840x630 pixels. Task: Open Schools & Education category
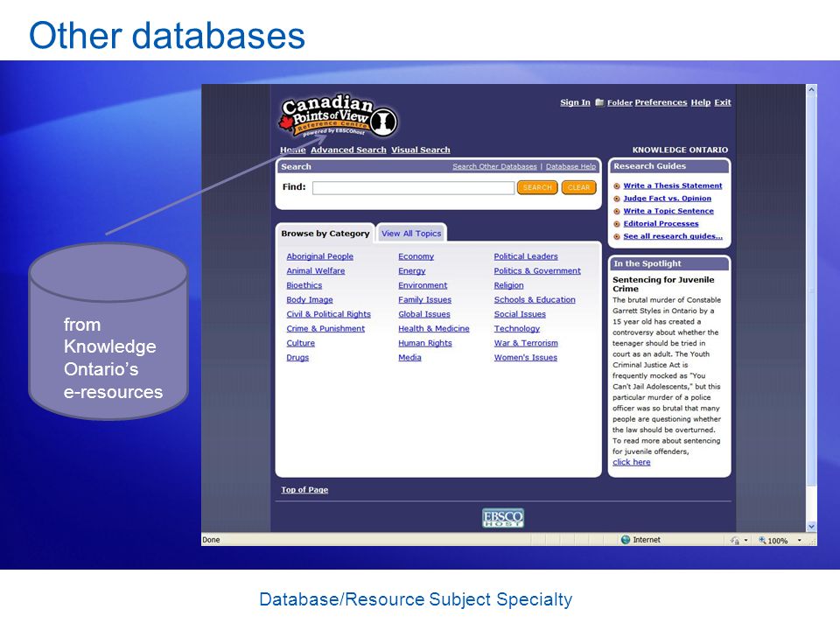[x=535, y=300]
